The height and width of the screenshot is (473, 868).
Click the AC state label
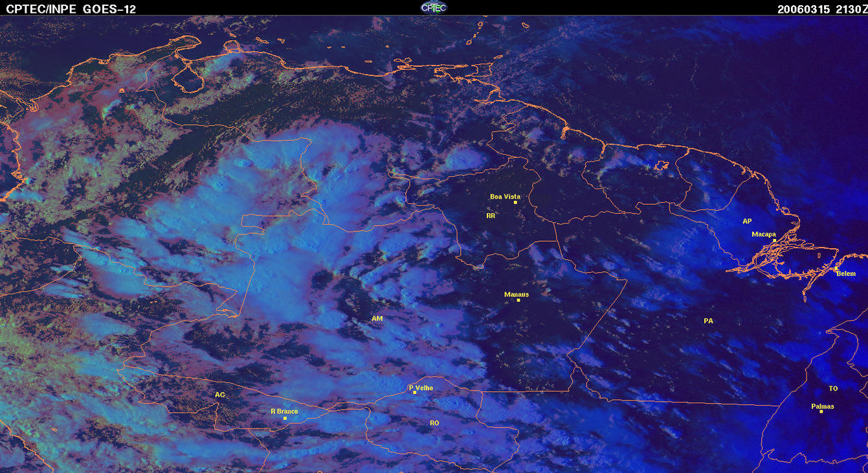pyautogui.click(x=220, y=395)
